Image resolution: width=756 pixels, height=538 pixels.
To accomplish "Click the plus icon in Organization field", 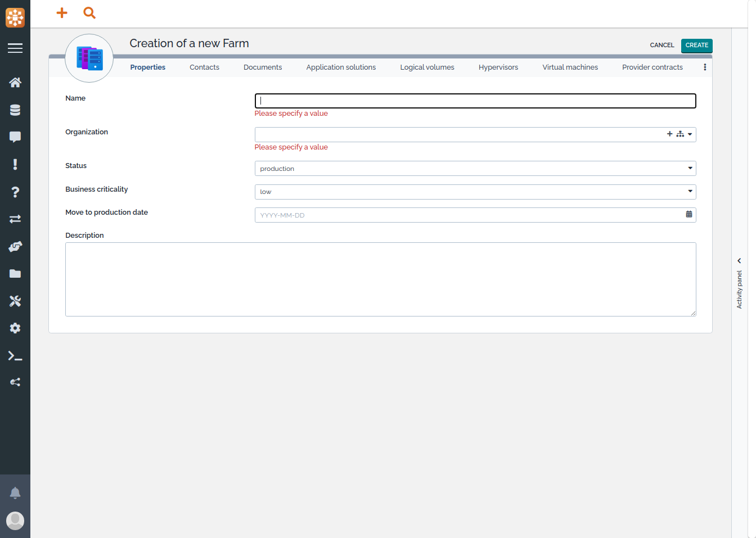I will (669, 134).
